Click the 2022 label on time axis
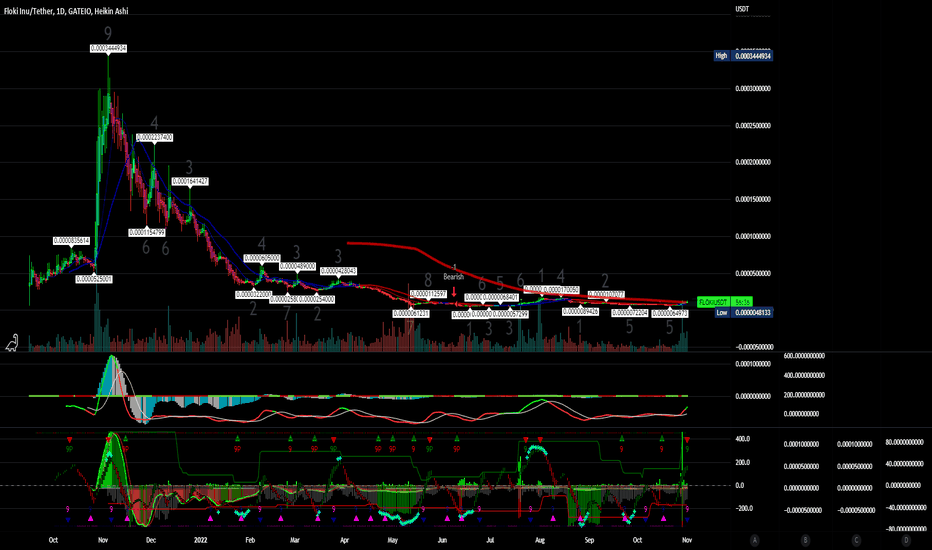932x550 pixels. (201, 540)
